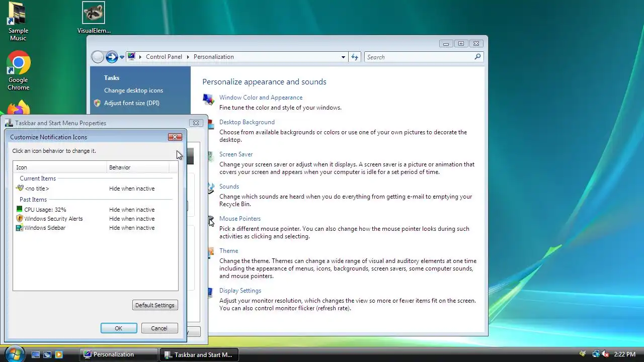Image resolution: width=644 pixels, height=362 pixels.
Task: Click Change desktop icons task link
Action: pyautogui.click(x=133, y=90)
